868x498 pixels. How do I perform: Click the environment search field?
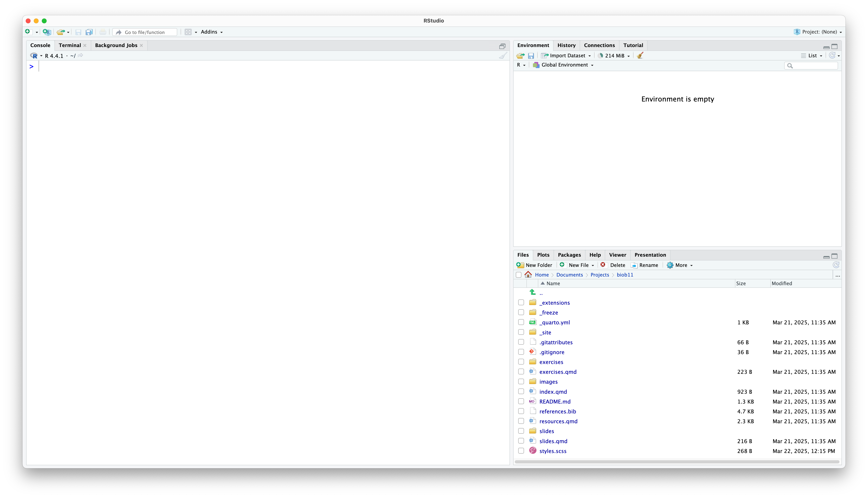click(814, 66)
